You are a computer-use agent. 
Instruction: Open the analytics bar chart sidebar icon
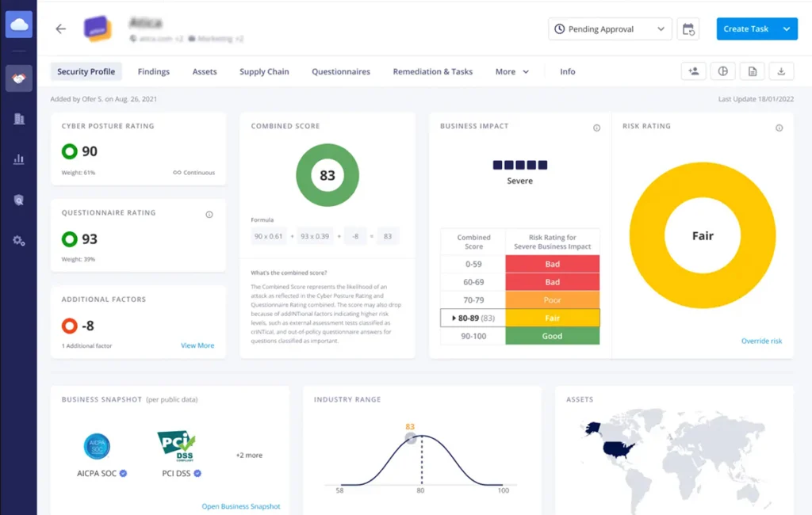pyautogui.click(x=17, y=159)
